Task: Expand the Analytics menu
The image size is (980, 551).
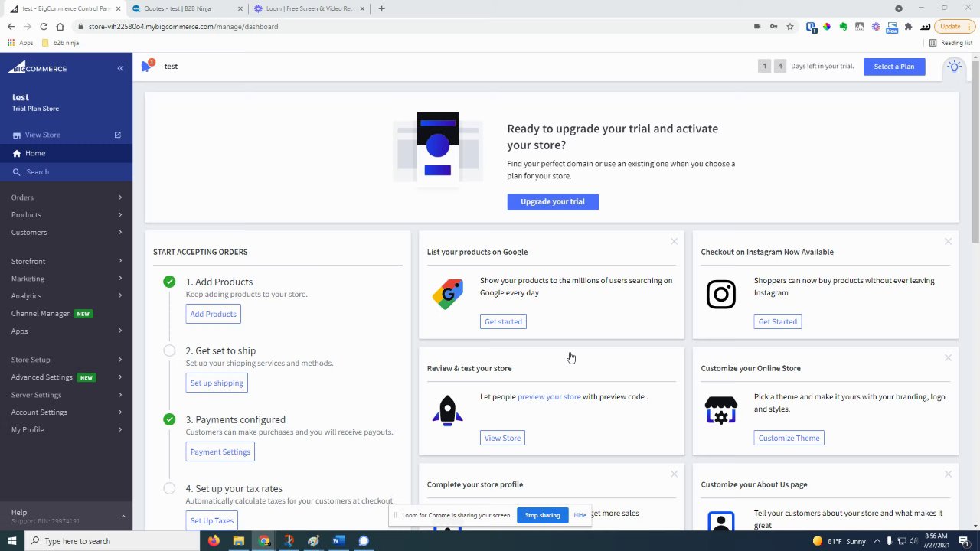Action: [66, 296]
